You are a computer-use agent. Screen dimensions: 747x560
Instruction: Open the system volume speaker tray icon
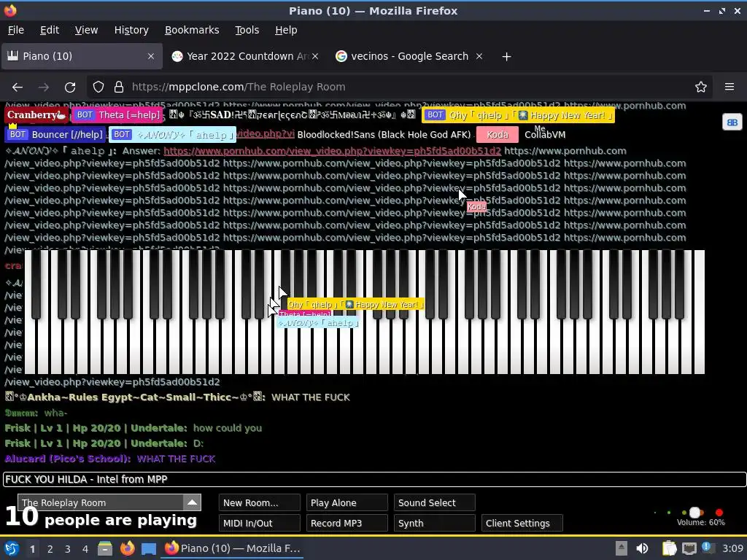(642, 548)
